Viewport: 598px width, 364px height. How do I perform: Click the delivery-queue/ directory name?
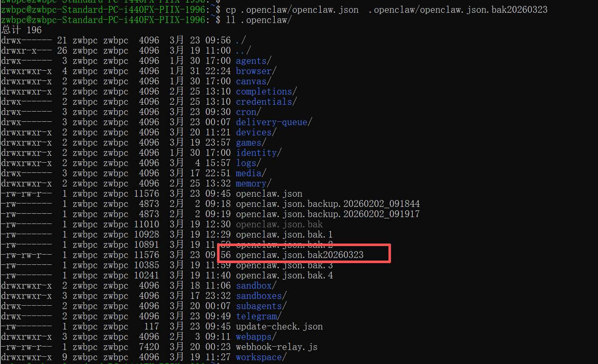click(x=273, y=122)
